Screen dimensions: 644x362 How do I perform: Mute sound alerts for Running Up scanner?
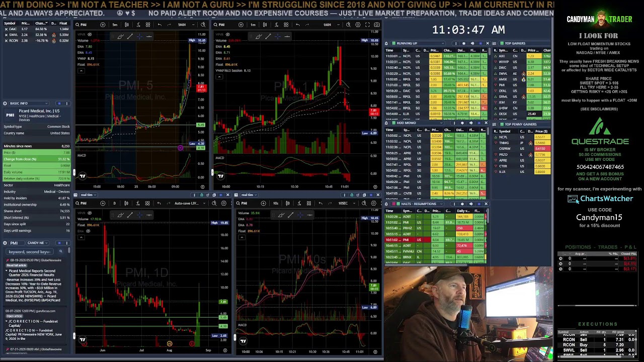pyautogui.click(x=472, y=43)
